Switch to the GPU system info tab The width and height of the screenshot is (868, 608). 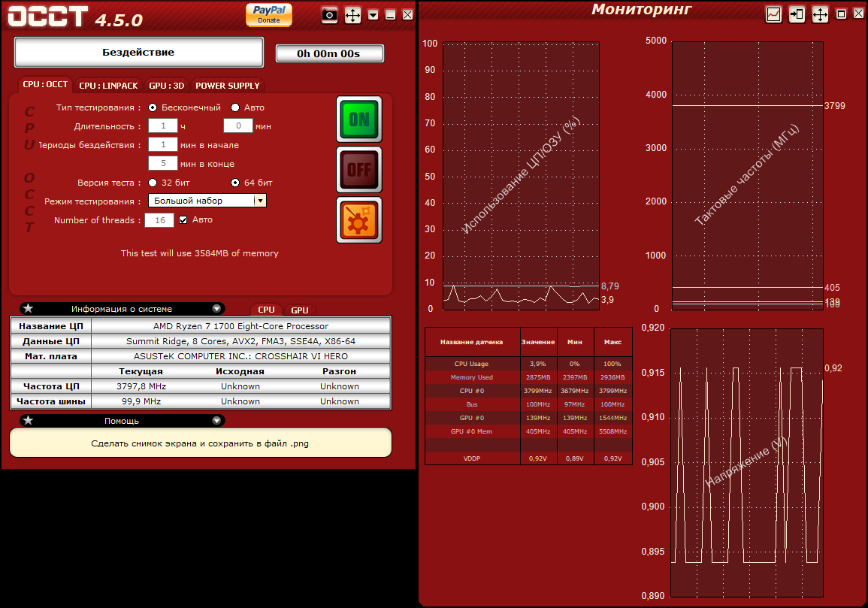pyautogui.click(x=300, y=310)
